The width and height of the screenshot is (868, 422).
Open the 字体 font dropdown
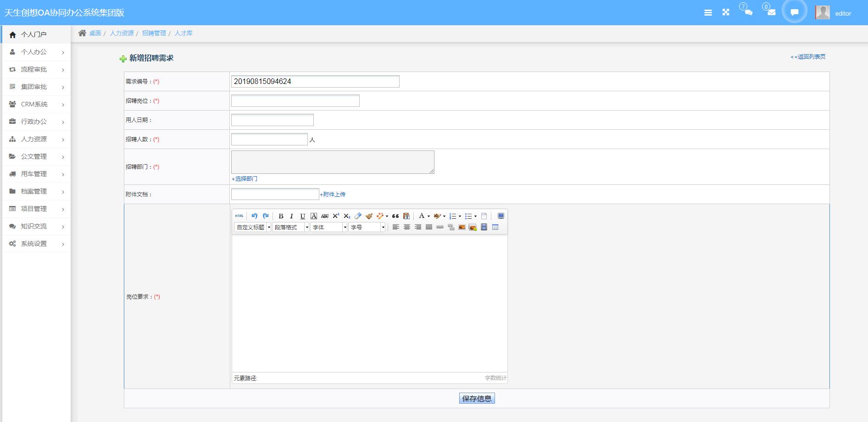click(329, 227)
